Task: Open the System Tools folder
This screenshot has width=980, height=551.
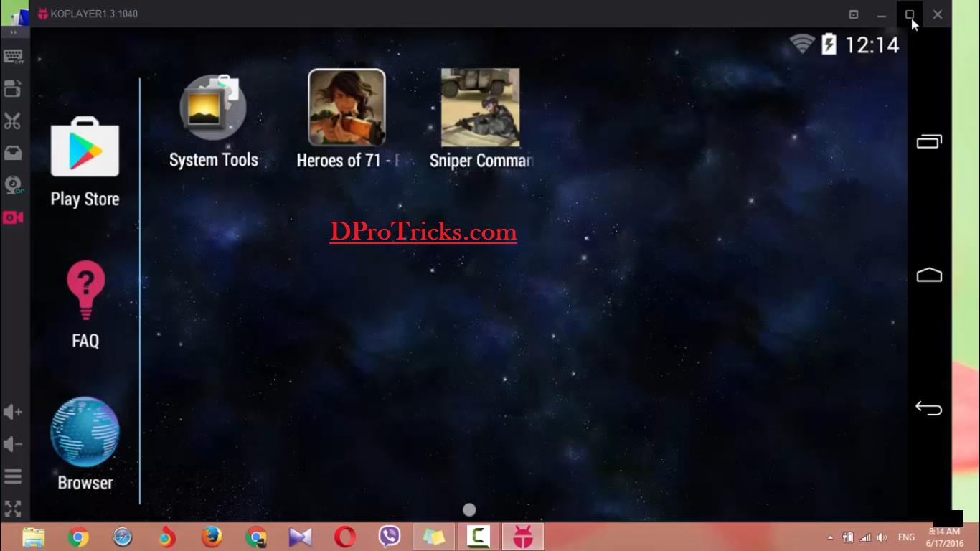Action: (213, 122)
